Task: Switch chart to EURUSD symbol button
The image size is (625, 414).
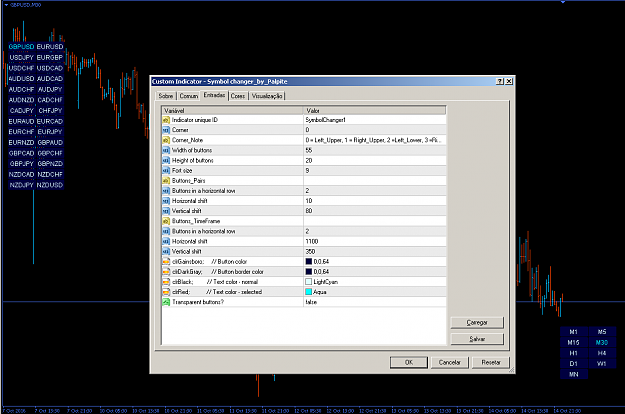Action: pos(50,47)
